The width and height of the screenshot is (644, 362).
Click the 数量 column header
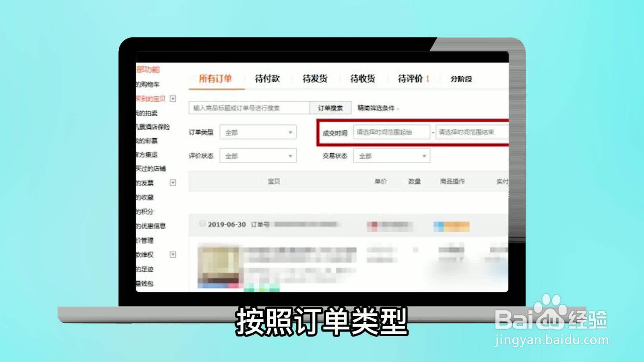point(414,181)
